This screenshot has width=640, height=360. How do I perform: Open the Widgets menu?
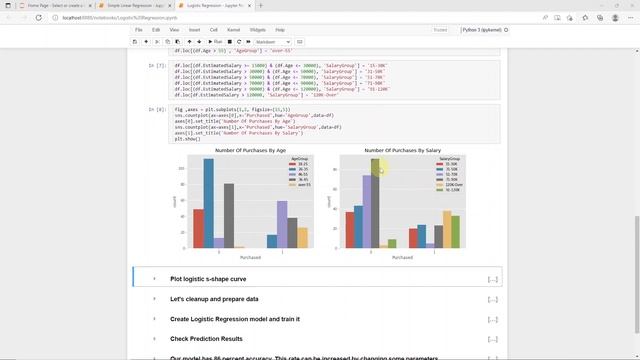[x=258, y=30]
